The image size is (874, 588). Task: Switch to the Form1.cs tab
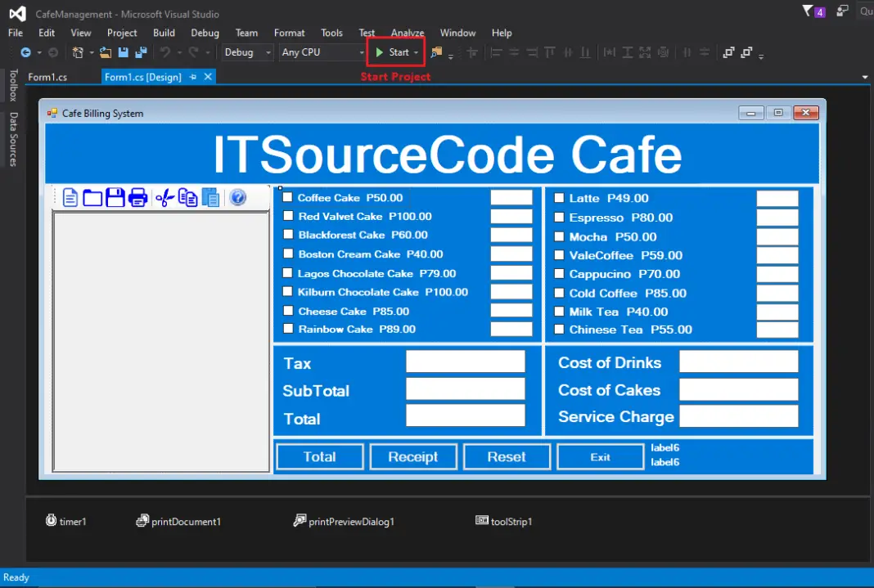47,76
